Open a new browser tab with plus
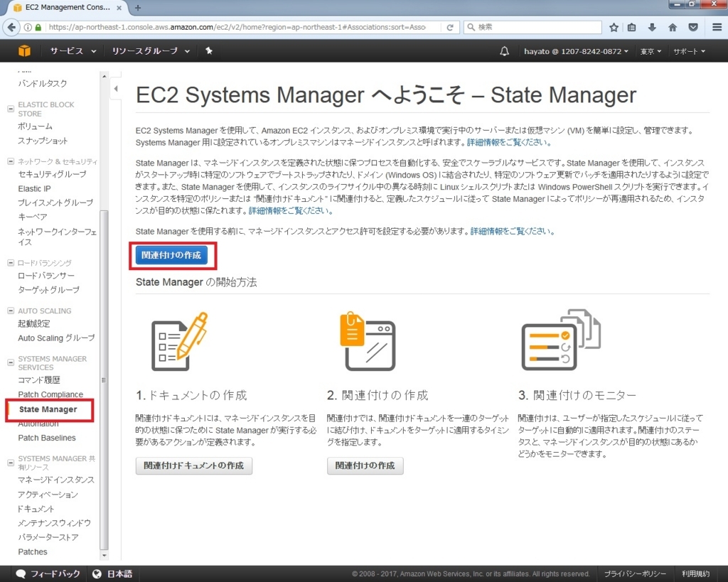This screenshot has width=728, height=582. tap(137, 8)
